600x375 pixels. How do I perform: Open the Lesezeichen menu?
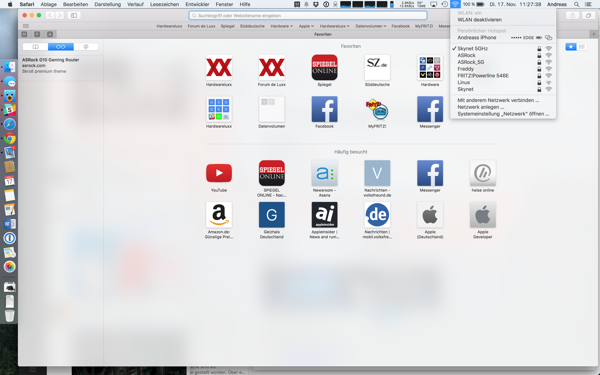click(x=164, y=4)
